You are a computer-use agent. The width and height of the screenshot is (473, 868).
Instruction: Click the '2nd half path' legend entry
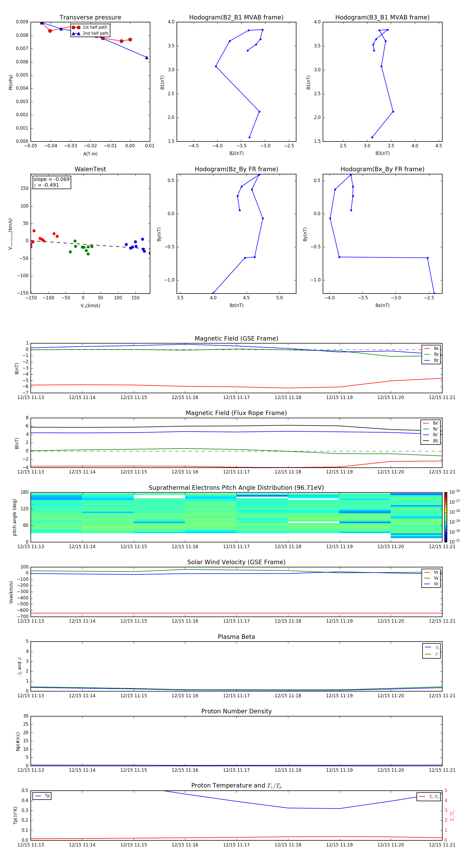[90, 33]
